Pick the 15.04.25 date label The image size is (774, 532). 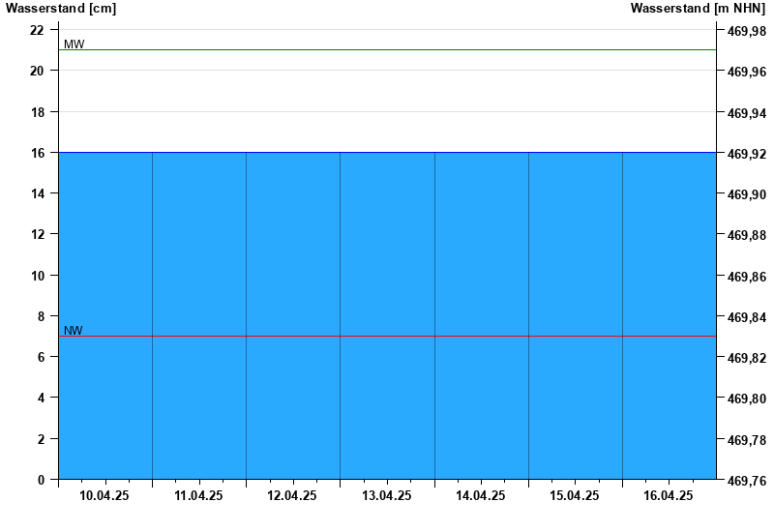[575, 496]
